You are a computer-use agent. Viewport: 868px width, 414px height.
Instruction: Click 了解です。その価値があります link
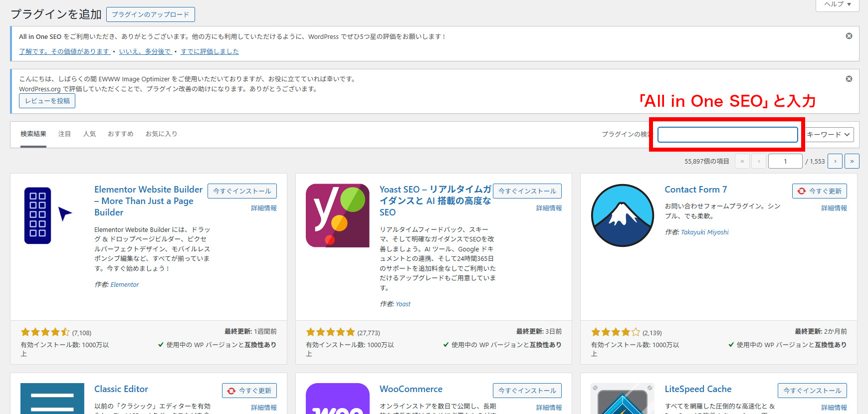64,51
